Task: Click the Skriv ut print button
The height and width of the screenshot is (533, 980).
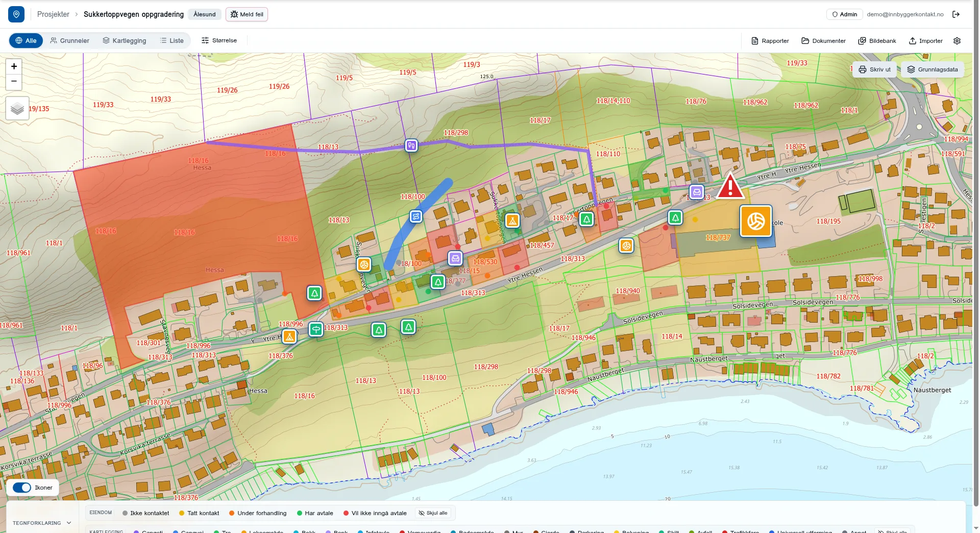Action: pos(874,69)
